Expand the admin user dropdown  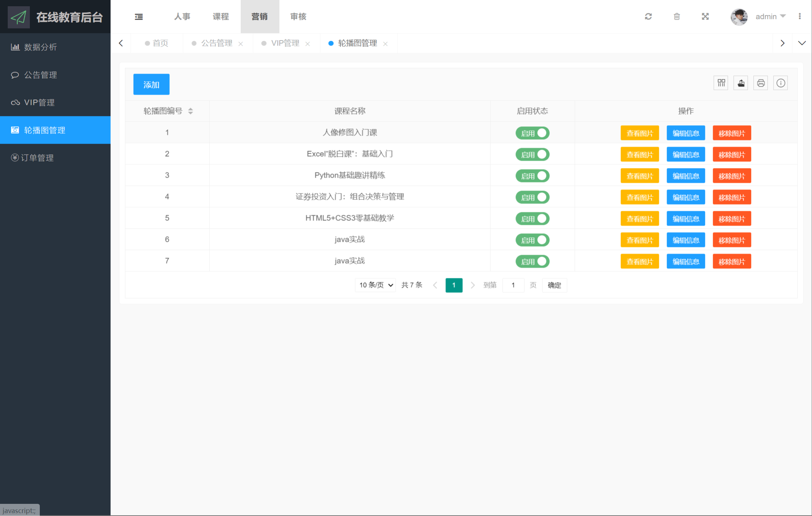pos(770,17)
